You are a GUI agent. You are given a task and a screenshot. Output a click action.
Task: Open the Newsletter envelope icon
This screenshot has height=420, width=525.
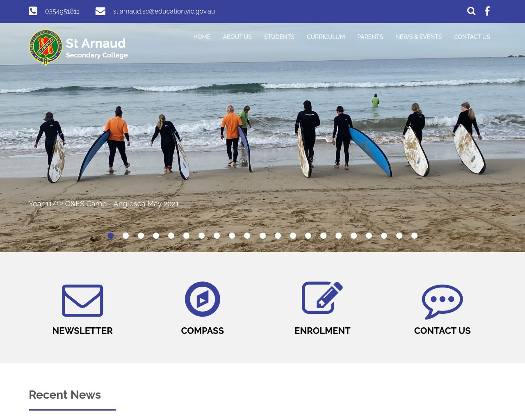(82, 301)
